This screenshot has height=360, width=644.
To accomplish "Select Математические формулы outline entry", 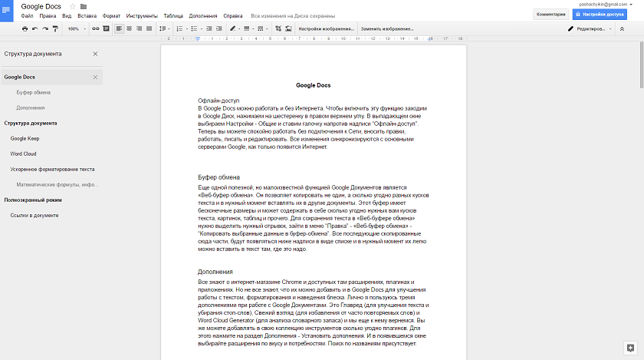I will (57, 185).
